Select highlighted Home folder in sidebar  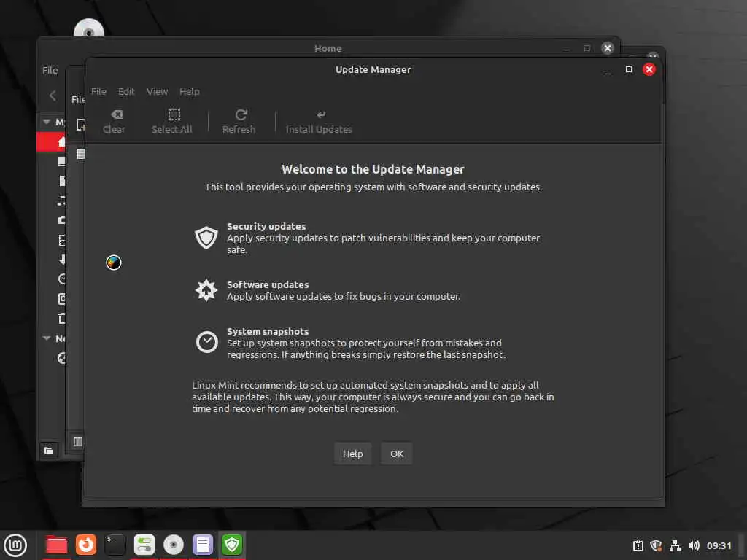[x=51, y=142]
